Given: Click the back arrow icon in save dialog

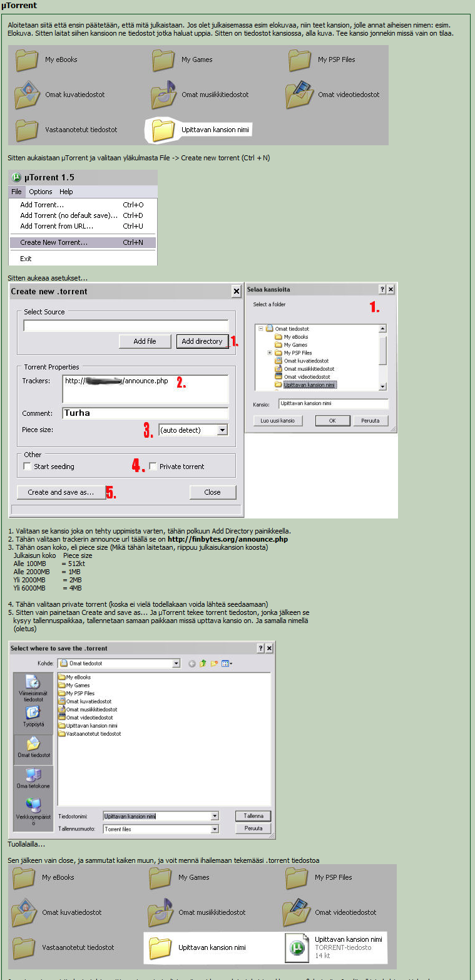Looking at the screenshot, I should 192,664.
